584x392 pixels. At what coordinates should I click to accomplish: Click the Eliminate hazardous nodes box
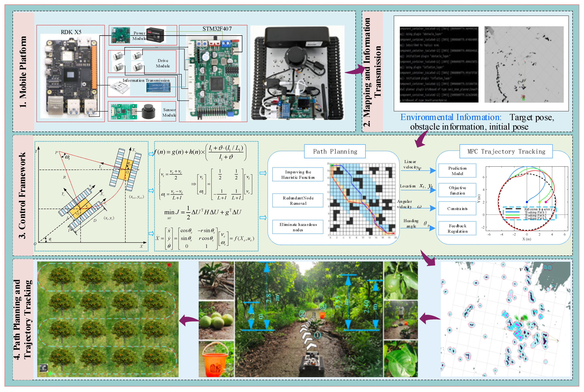pyautogui.click(x=298, y=227)
